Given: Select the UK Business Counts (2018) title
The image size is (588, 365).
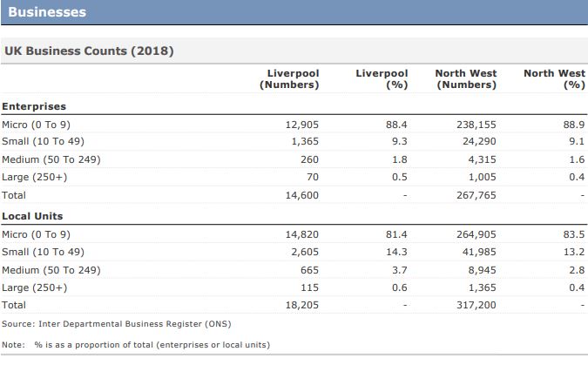Looking at the screenshot, I should 89,51.
